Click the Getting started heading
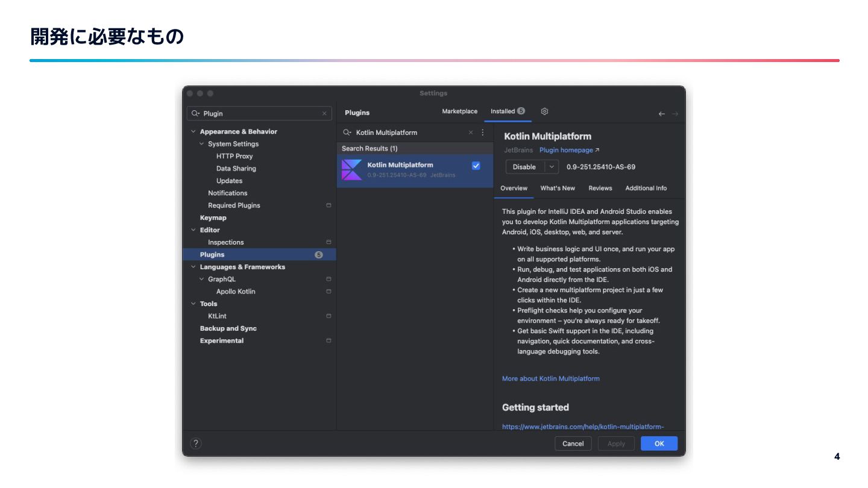 click(535, 407)
